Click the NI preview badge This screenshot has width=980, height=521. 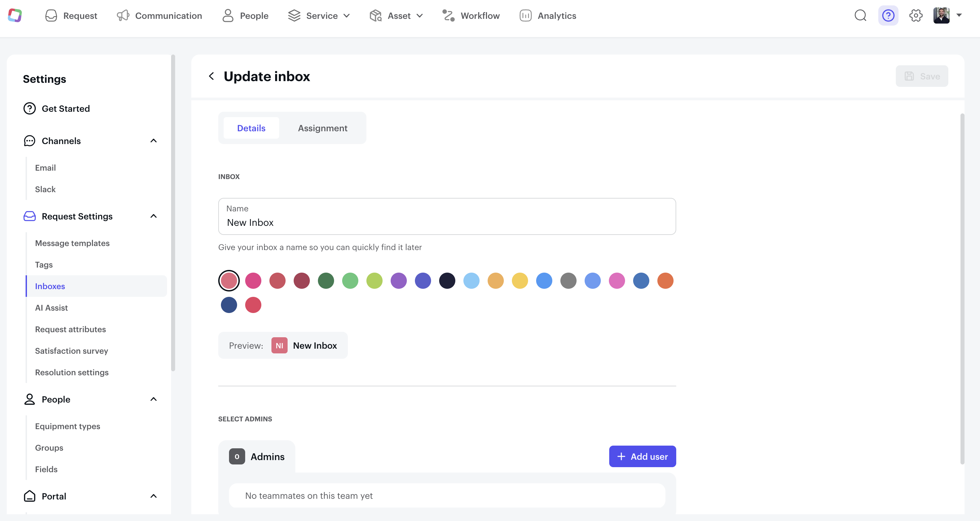[x=279, y=345]
